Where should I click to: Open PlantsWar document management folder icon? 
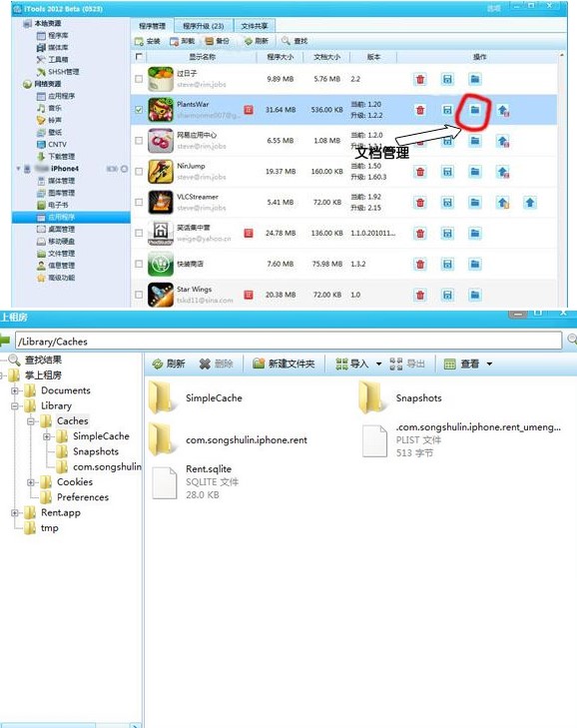tap(474, 110)
